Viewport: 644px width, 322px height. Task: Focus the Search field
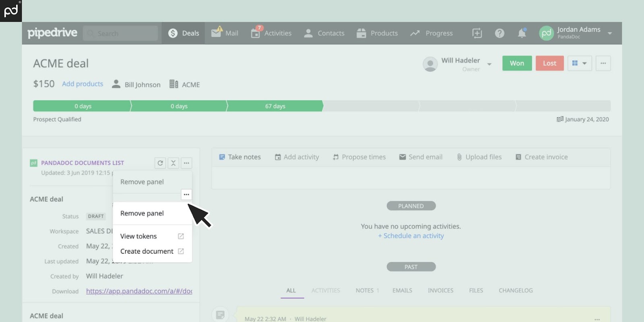click(x=120, y=33)
